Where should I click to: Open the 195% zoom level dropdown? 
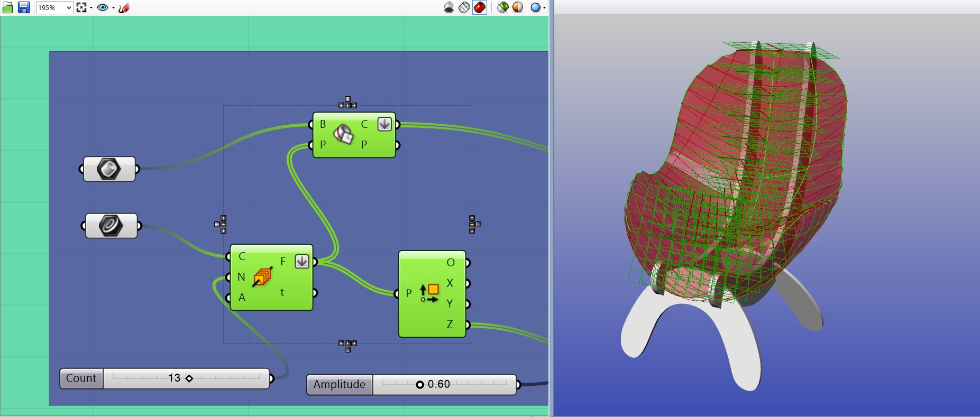69,7
